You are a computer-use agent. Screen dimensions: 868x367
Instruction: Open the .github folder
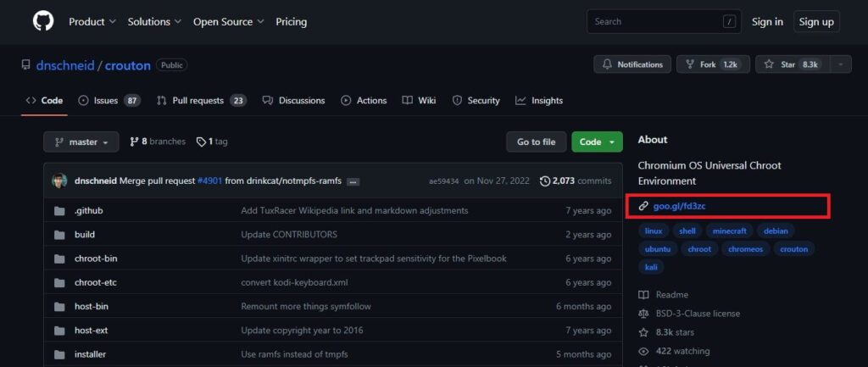click(x=88, y=210)
